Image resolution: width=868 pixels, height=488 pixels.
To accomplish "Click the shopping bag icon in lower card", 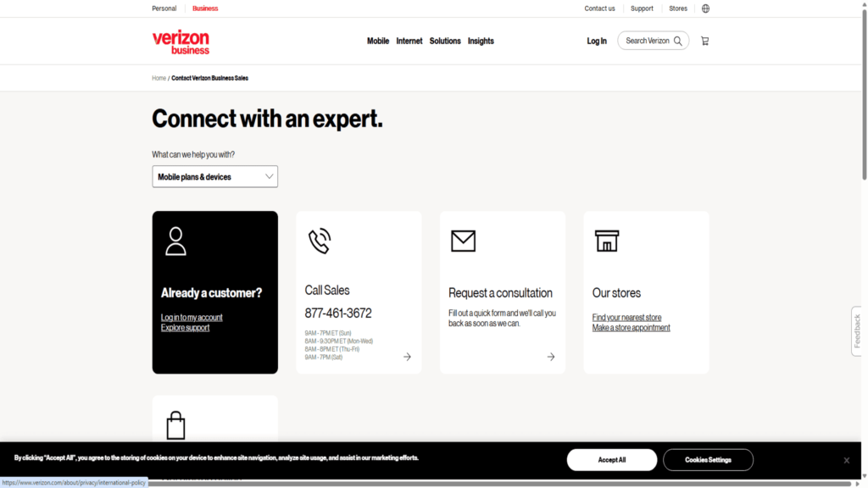I will tap(176, 426).
